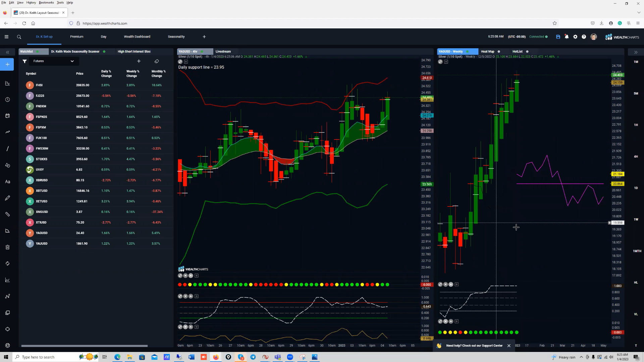Screen dimensions: 644x362
Task: Open the clock icon in the left sidebar
Action: [x=7, y=100]
